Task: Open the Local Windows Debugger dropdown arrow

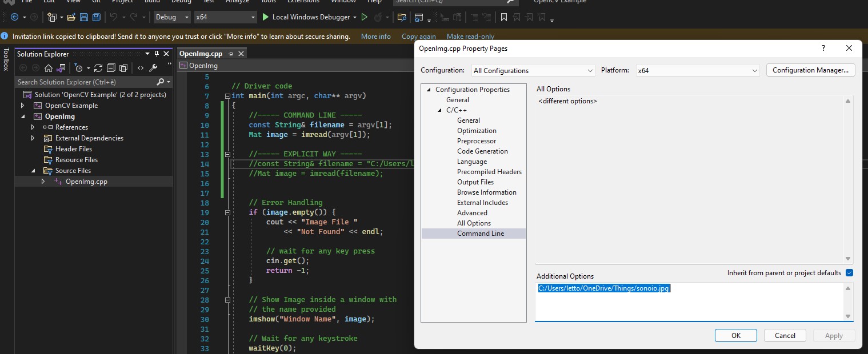Action: pyautogui.click(x=355, y=17)
